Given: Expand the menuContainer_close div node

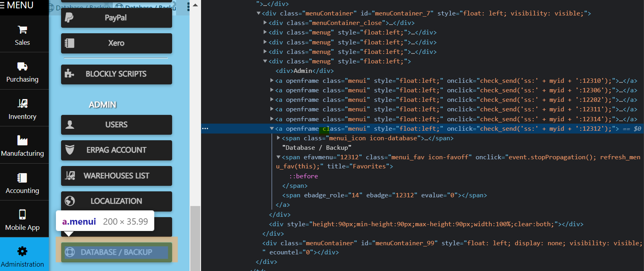Looking at the screenshot, I should pos(265,23).
